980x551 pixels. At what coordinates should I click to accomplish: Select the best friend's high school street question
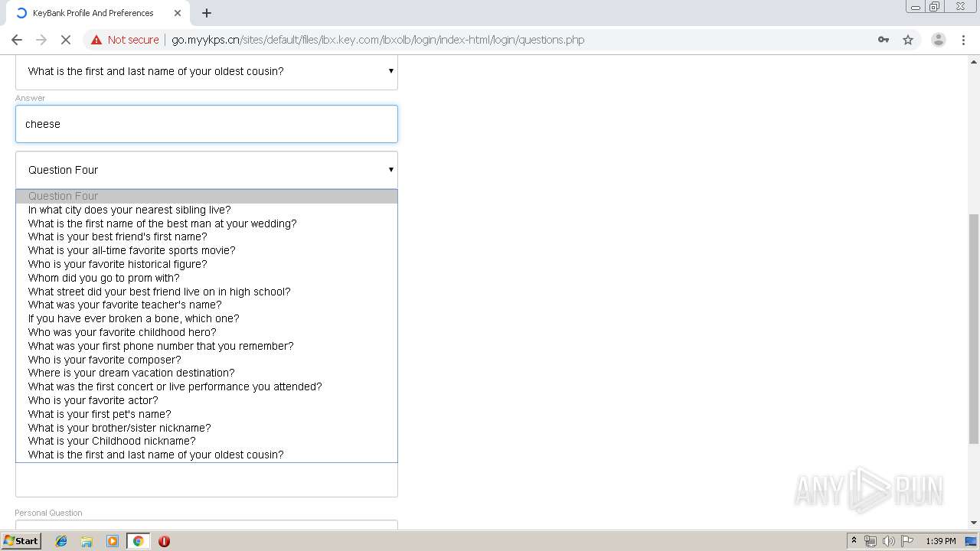point(207,292)
